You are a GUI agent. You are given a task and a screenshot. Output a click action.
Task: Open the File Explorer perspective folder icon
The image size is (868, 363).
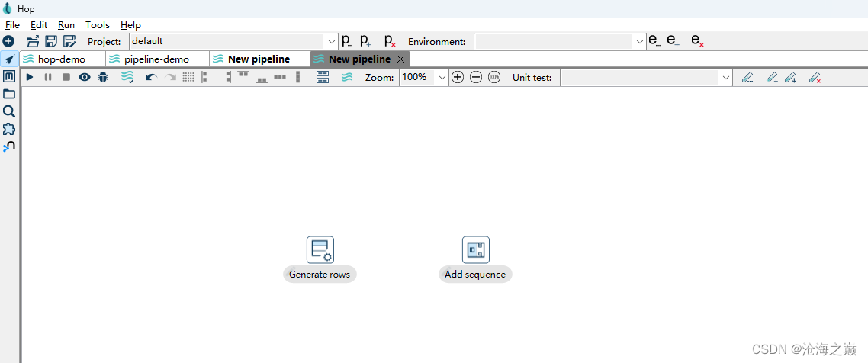pos(9,94)
